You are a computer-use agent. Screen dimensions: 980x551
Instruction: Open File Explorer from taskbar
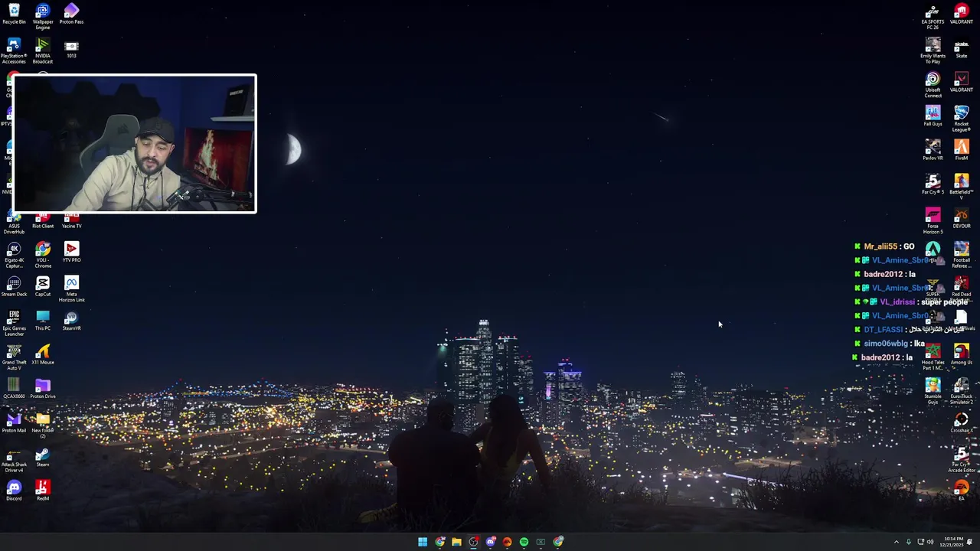tap(456, 542)
